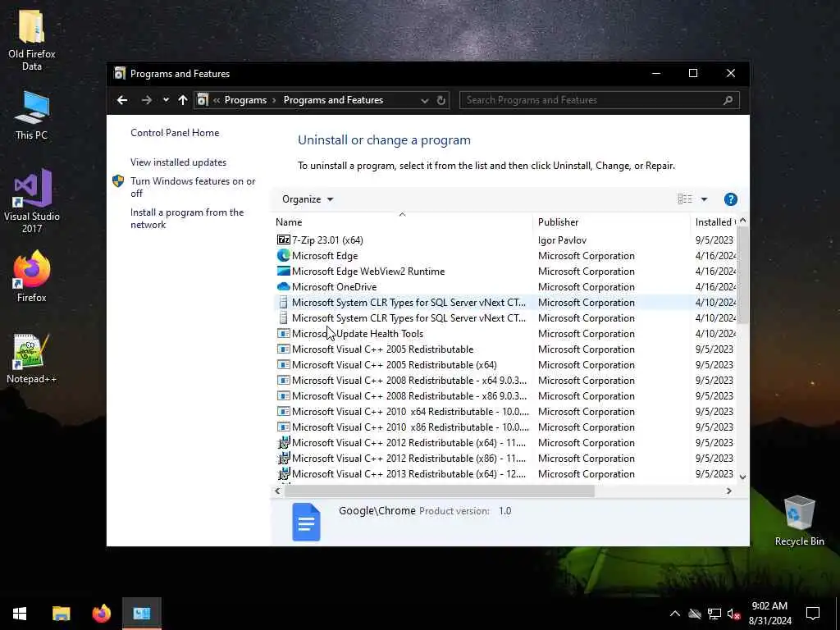Click the Microsoft Edge program icon
This screenshot has width=840, height=630.
[x=283, y=256]
